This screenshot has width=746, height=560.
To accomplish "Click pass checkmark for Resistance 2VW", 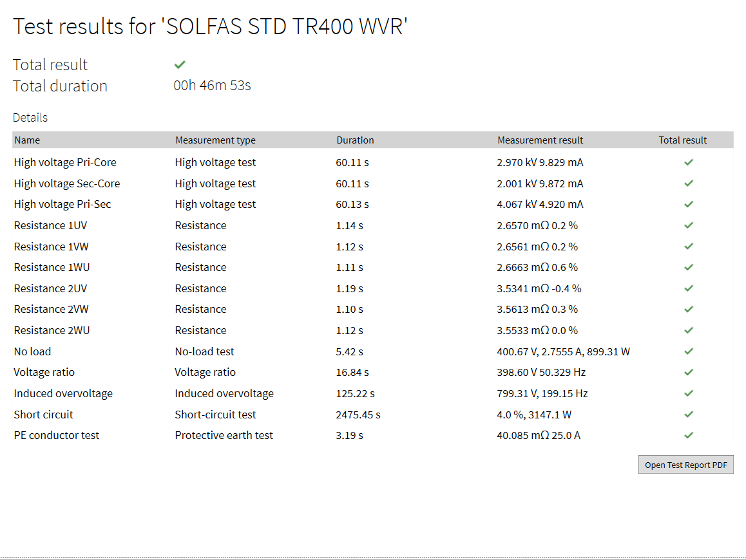I will [689, 309].
